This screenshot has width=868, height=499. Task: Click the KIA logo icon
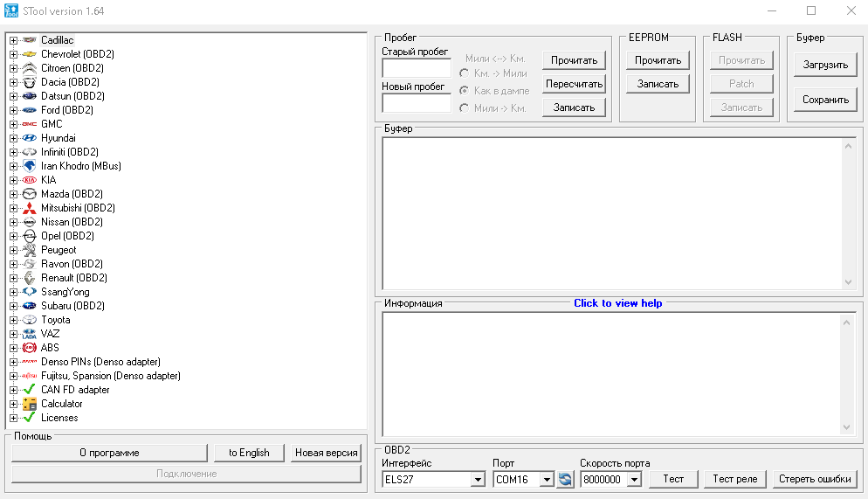29,180
